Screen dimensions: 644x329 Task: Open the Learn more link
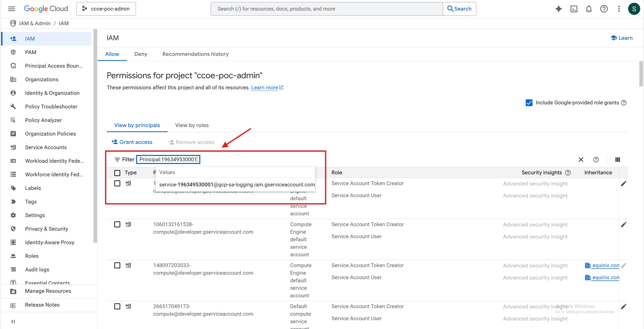(264, 88)
